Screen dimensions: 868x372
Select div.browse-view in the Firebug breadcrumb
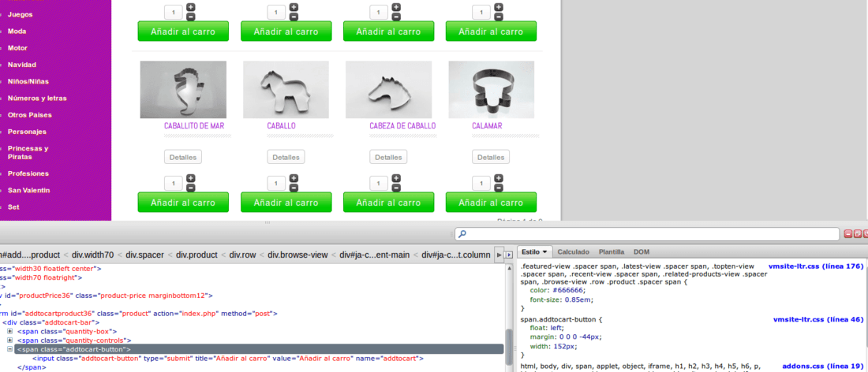297,255
